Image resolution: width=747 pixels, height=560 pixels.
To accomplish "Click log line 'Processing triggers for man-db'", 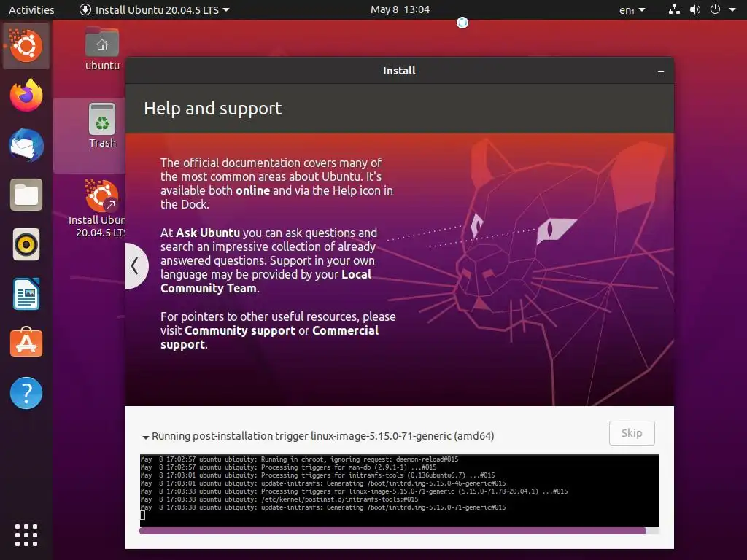I will pyautogui.click(x=288, y=467).
